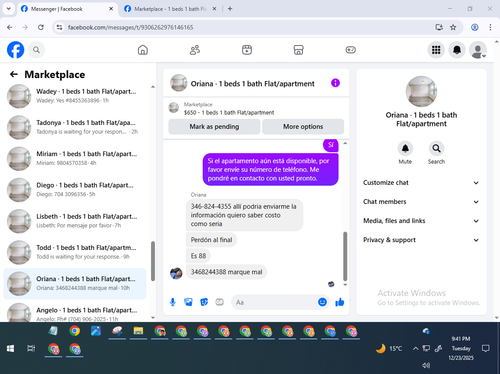Open the Diego conversation
Screen dimensions: 500x374
[x=75, y=190]
